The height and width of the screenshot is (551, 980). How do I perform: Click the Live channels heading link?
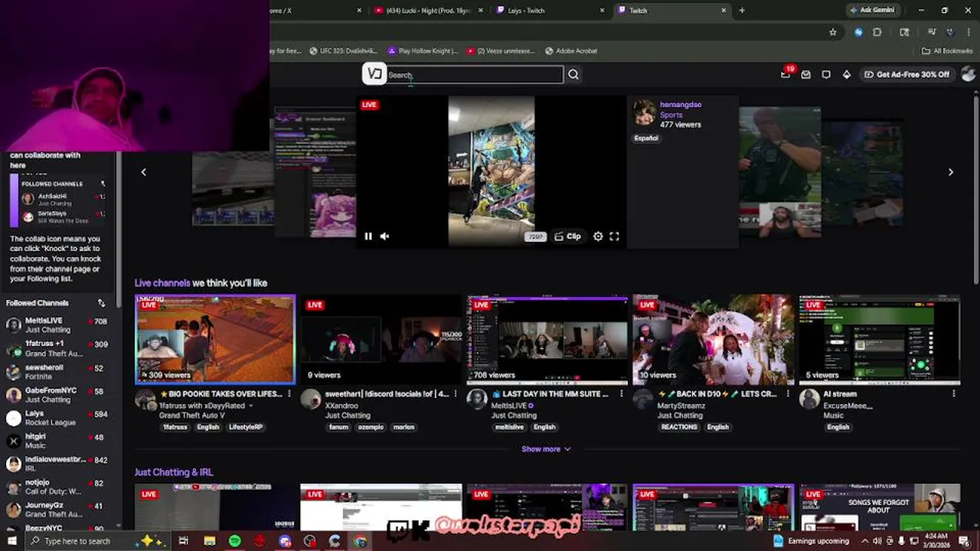click(x=162, y=283)
